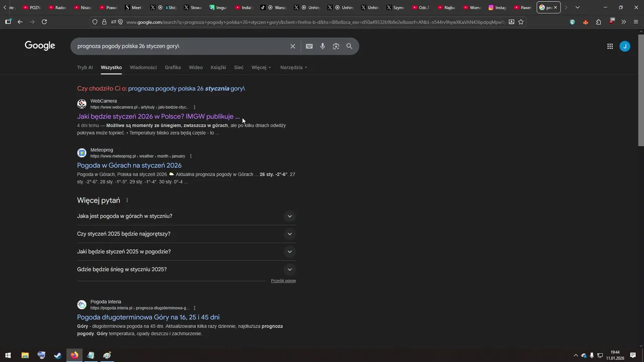Switch to the Wiadomości tab
This screenshot has height=362, width=644.
click(143, 67)
